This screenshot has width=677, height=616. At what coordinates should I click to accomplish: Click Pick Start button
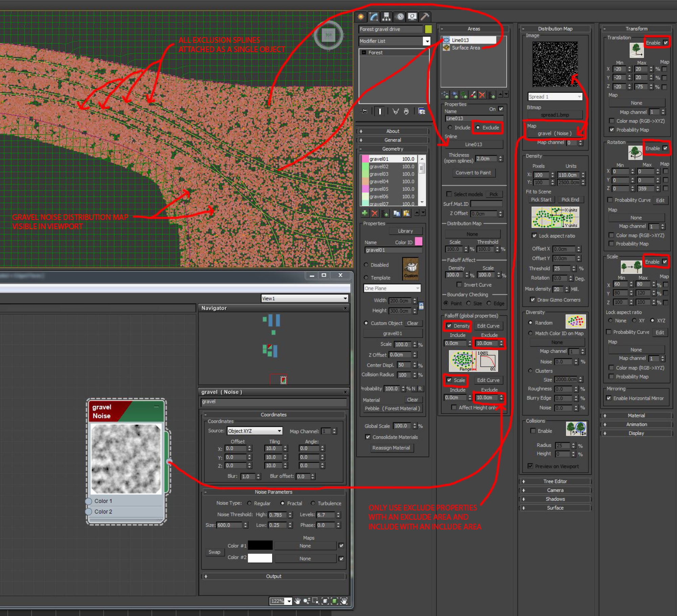tap(541, 200)
